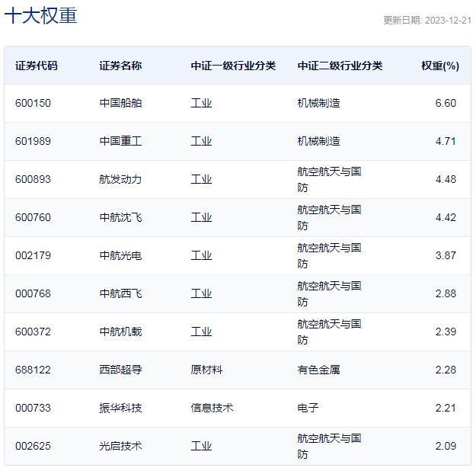Select security name 中国船舶

120,103
